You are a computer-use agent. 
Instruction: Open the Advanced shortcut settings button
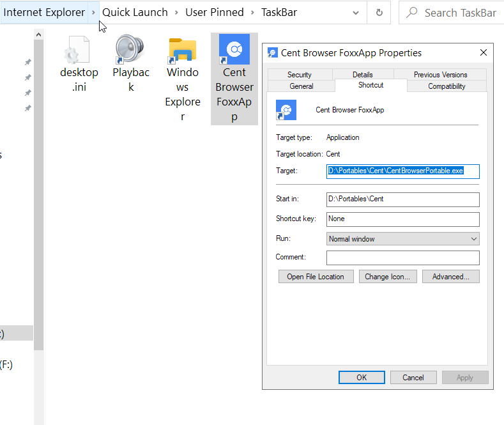click(x=450, y=277)
